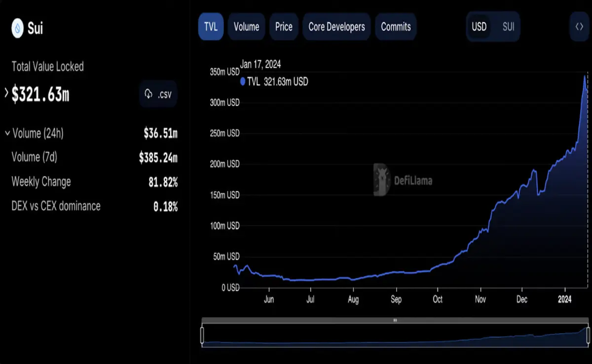Click the left handle of the range slider
Image resolution: width=592 pixels, height=364 pixels.
pyautogui.click(x=202, y=335)
